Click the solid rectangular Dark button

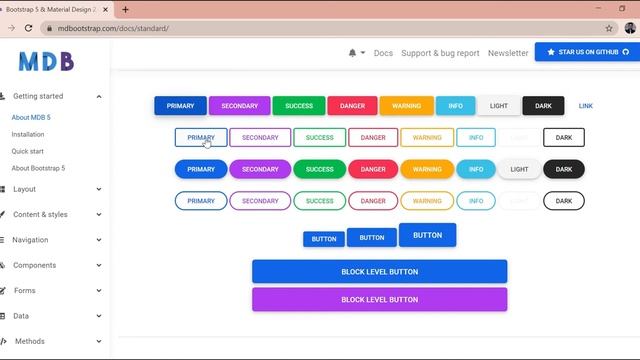(543, 106)
